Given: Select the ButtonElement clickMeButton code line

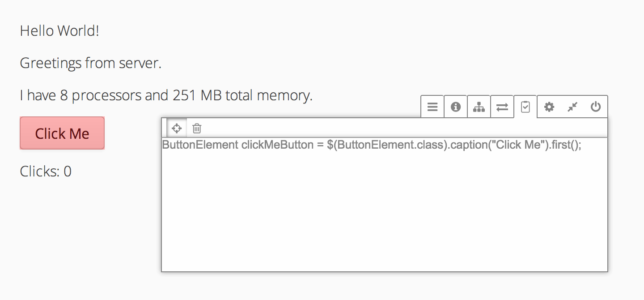Looking at the screenshot, I should (x=372, y=145).
